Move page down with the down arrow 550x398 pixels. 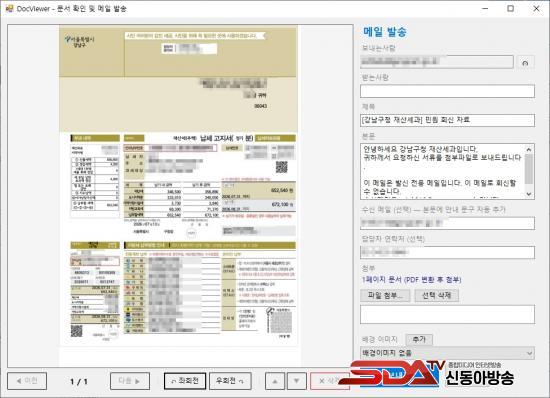pos(297,381)
